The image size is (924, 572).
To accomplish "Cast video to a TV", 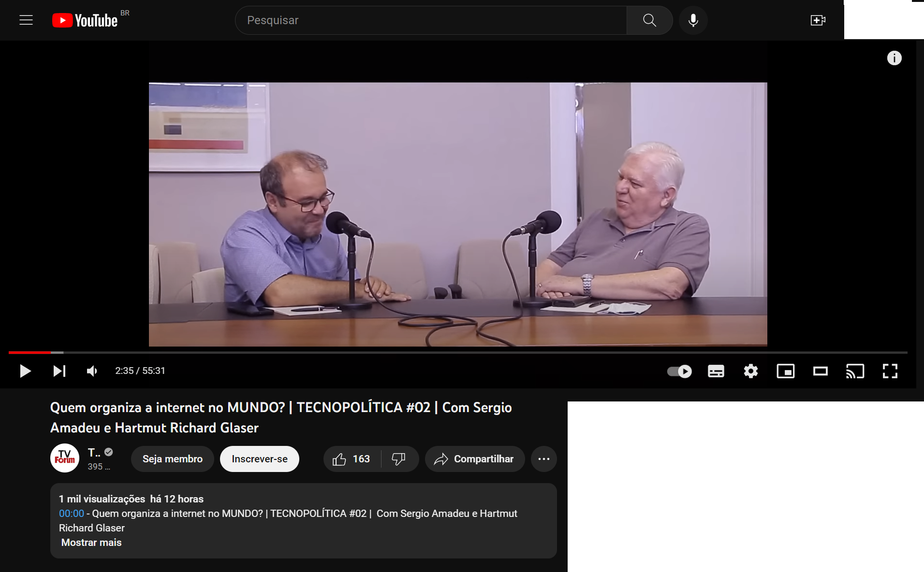I will tap(855, 371).
